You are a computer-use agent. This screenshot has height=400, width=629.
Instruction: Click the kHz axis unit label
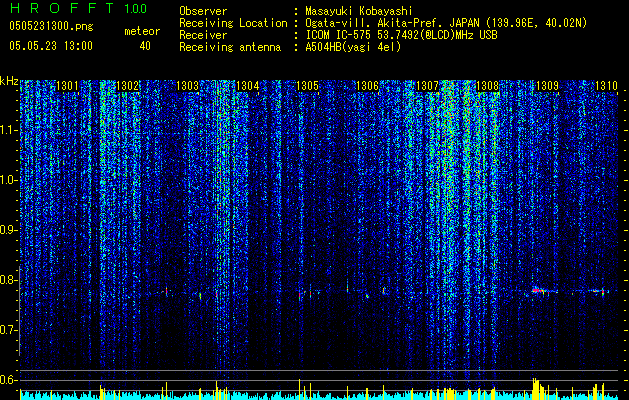tap(9, 81)
